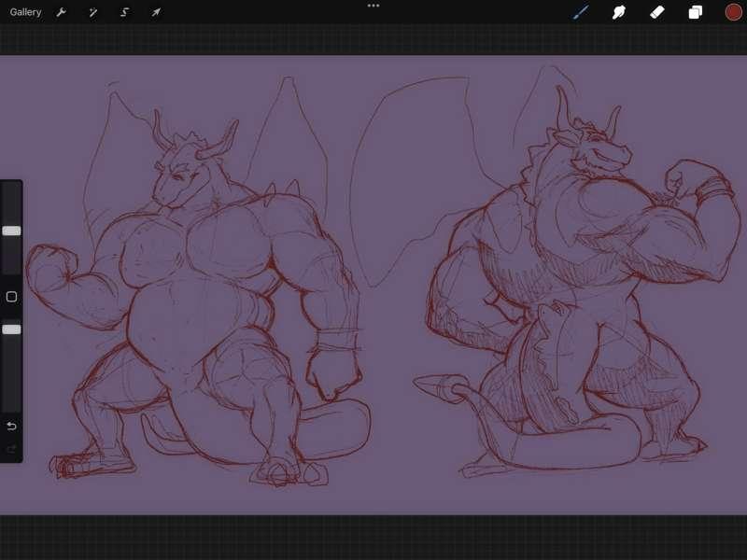
Task: Select the Brush tool
Action: point(581,12)
